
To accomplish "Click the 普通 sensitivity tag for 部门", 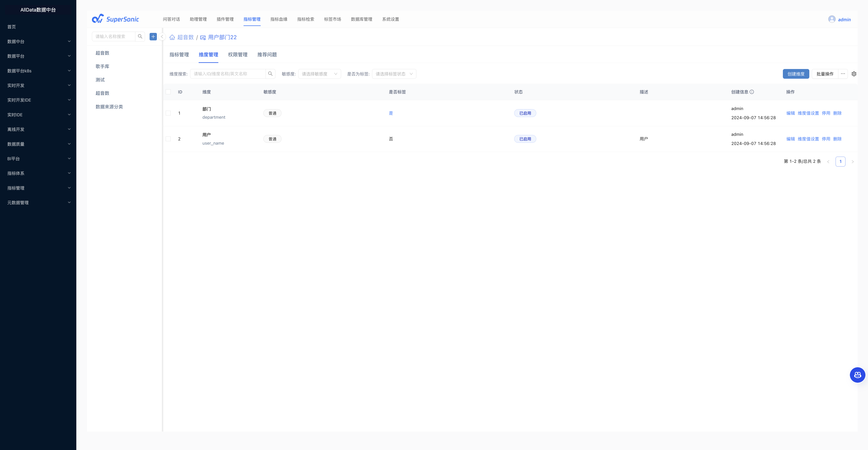I will tap(272, 113).
